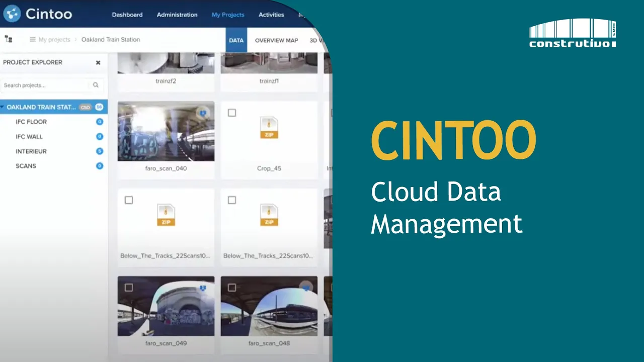
Task: Open the project tree view icon
Action: [x=9, y=39]
